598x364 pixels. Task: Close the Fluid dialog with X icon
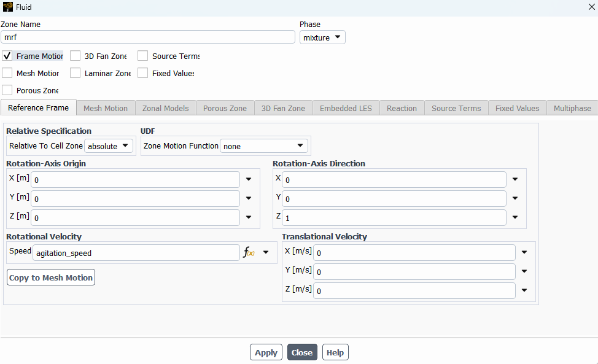point(591,7)
